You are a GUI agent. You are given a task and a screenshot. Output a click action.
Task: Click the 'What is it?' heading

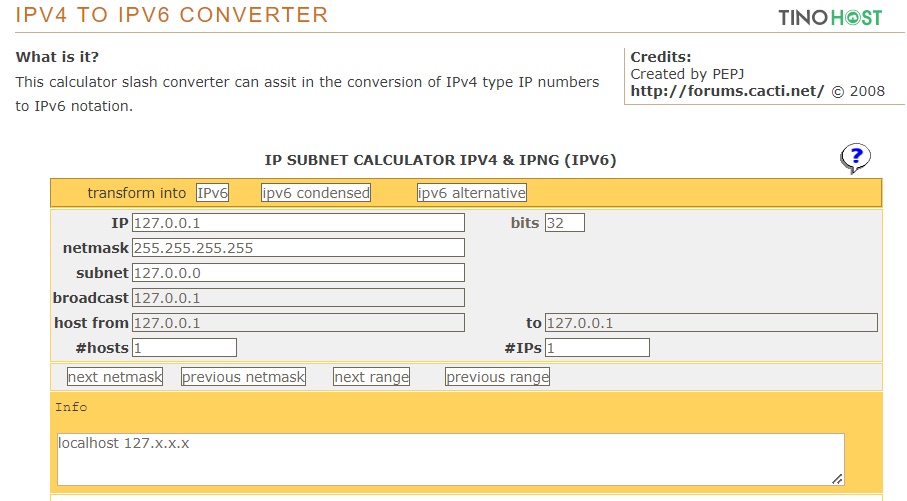57,57
